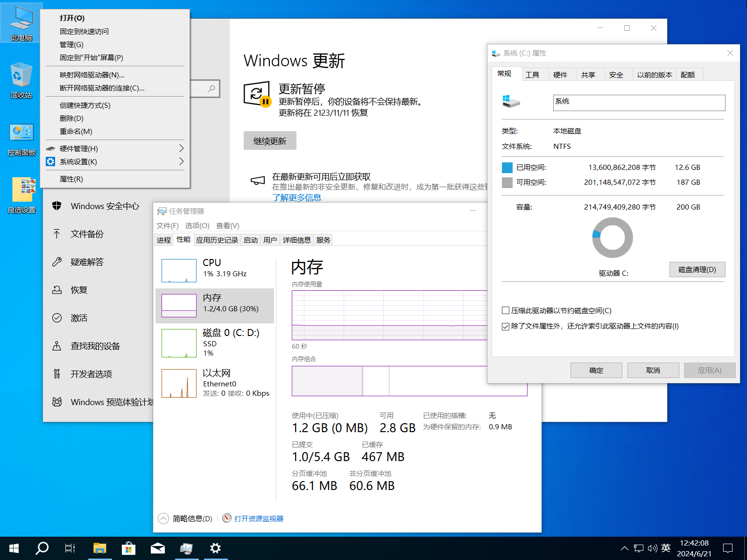Click the 查找我的设备 person icon
Image resolution: width=747 pixels, height=560 pixels.
[x=57, y=346]
